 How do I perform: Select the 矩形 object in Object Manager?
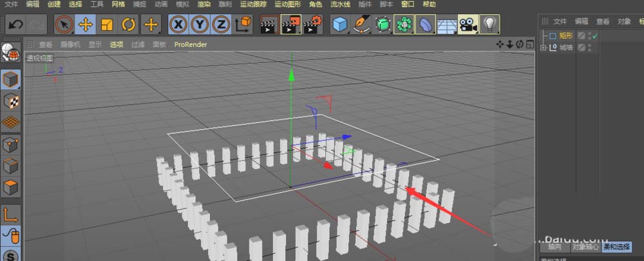tap(565, 36)
